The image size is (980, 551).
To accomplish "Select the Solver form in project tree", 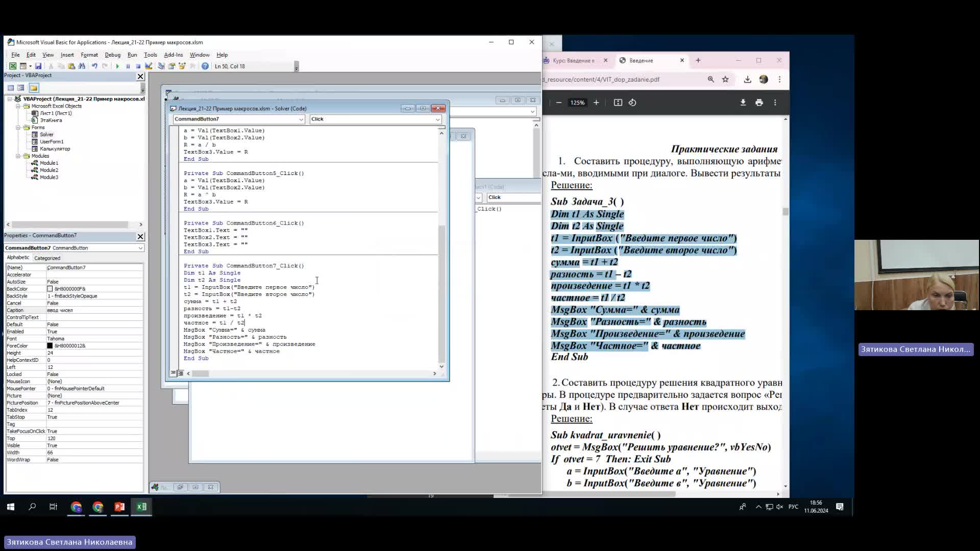I will 46,135.
